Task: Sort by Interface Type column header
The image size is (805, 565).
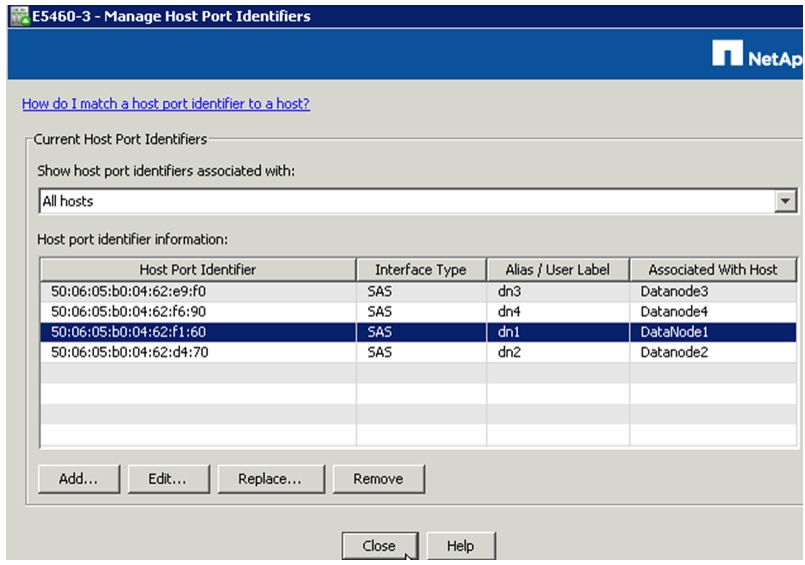Action: point(421,270)
